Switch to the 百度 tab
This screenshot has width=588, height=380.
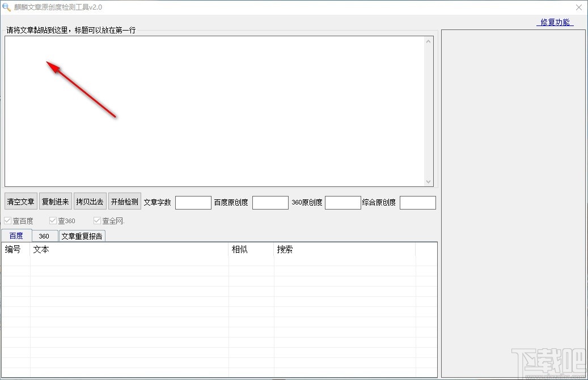tap(16, 236)
